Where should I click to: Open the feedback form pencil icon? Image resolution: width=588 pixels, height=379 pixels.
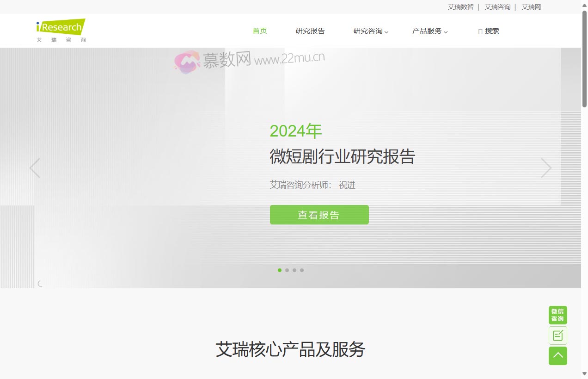tap(557, 335)
